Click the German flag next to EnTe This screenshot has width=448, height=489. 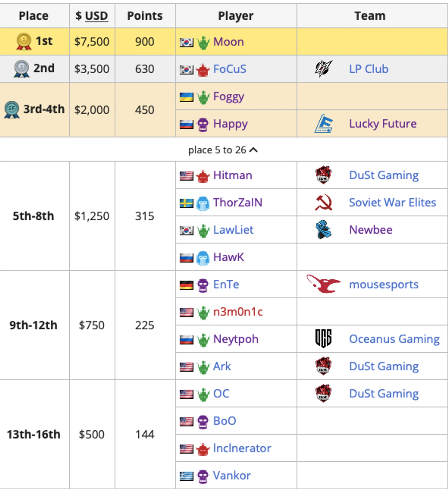186,285
